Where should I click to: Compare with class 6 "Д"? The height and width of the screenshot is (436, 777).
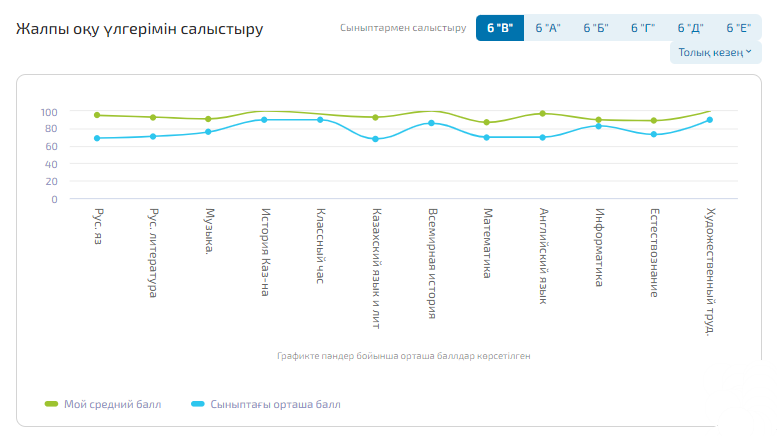(691, 28)
